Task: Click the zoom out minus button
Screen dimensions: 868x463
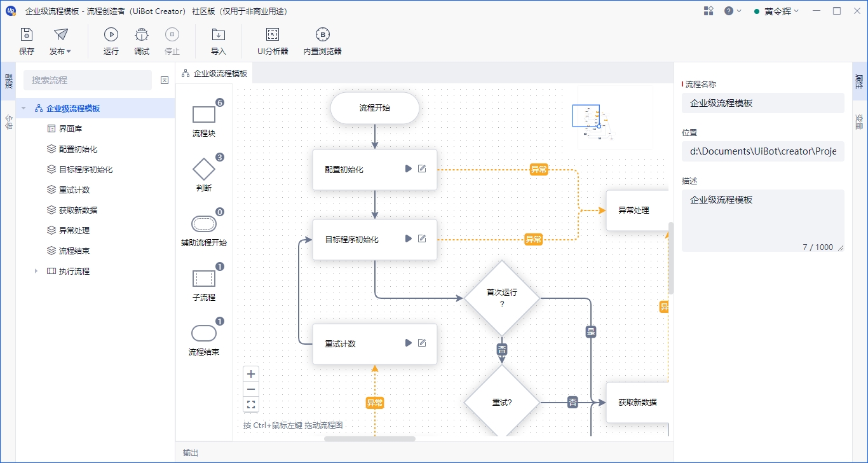Action: point(251,389)
